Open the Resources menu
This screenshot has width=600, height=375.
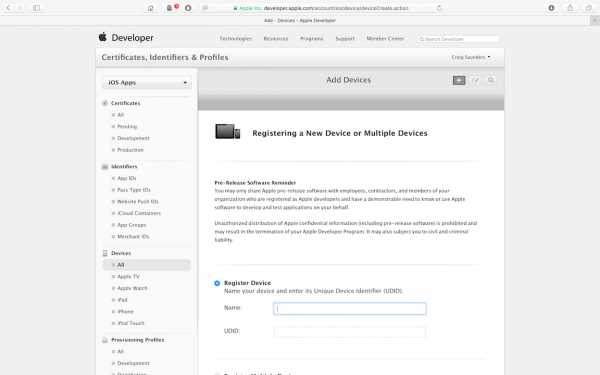(276, 39)
